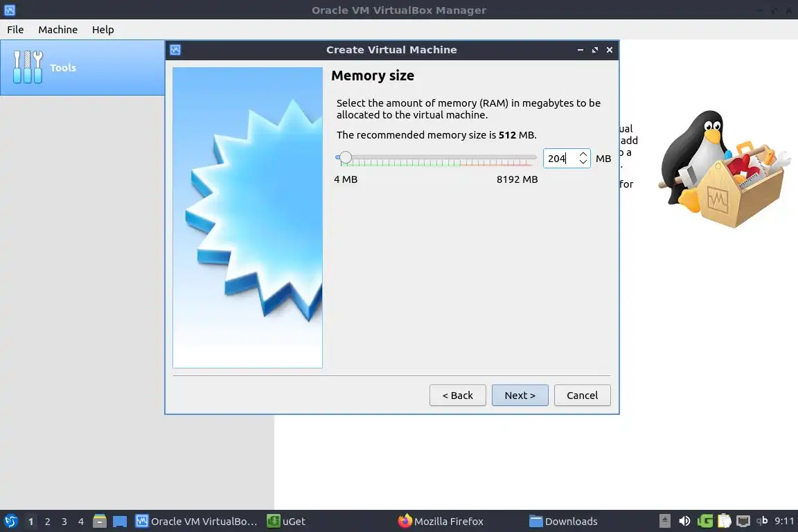The image size is (798, 532).
Task: Switch to the uGet taskbar entry
Action: pos(286,522)
